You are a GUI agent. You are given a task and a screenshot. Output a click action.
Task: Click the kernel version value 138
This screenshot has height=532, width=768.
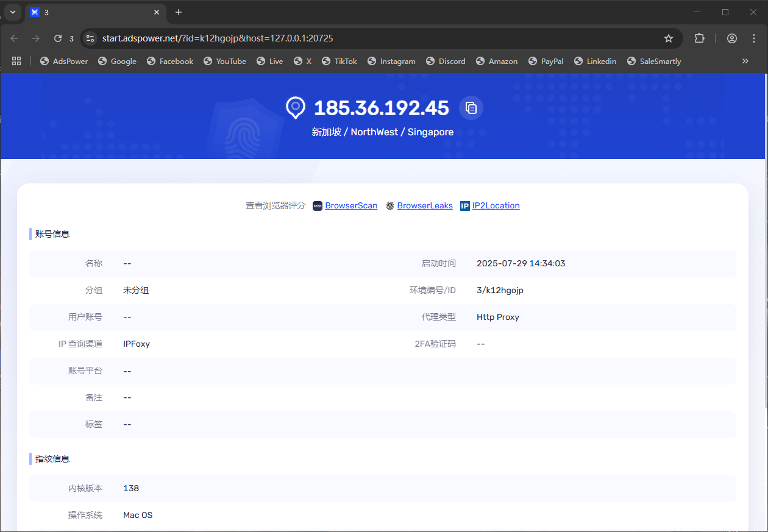(131, 489)
